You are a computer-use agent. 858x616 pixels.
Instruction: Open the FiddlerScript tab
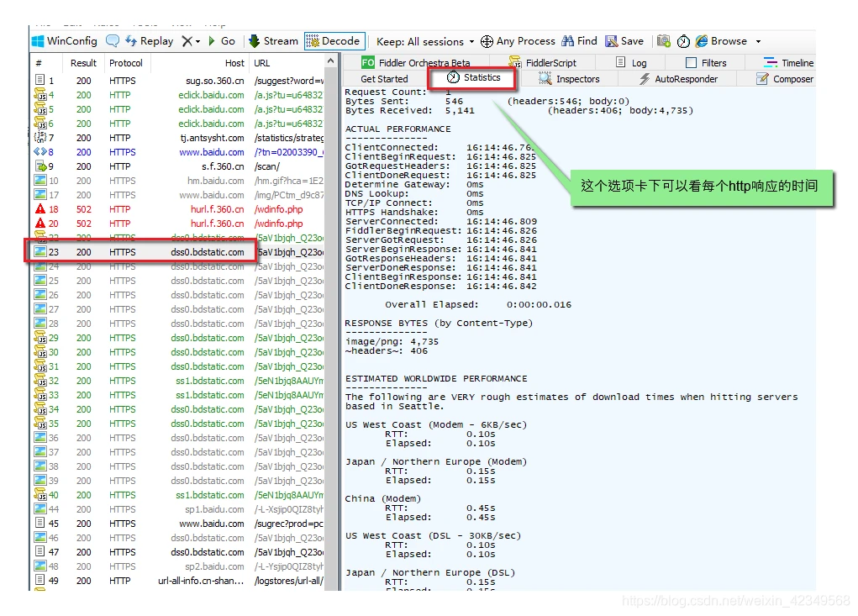[x=542, y=62]
